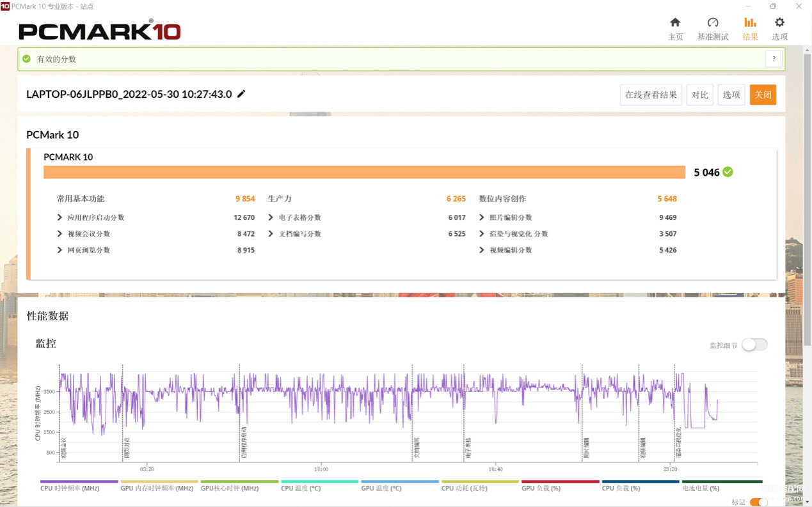812x507 pixels.
Task: Click the 照片编辑 value 9 469
Action: pos(667,217)
